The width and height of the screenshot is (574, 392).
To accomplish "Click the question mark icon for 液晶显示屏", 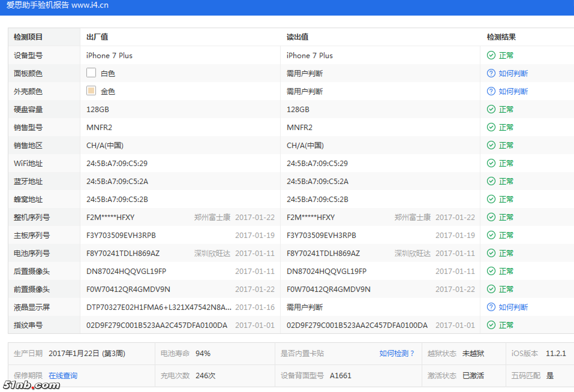I will [491, 307].
